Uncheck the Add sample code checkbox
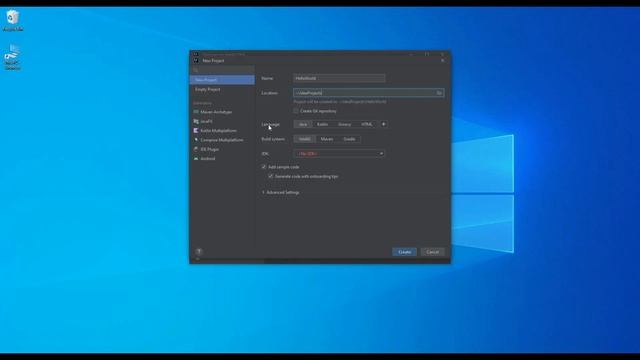 pos(264,167)
